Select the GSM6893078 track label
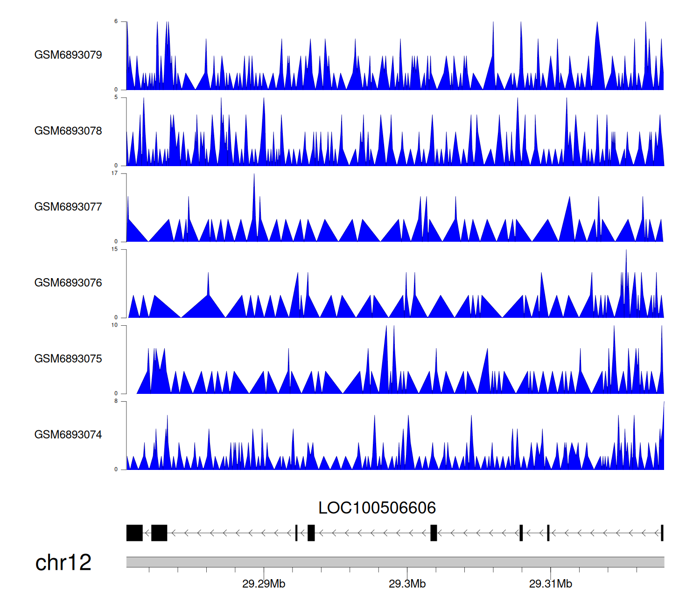This screenshot has width=700, height=616. click(68, 131)
